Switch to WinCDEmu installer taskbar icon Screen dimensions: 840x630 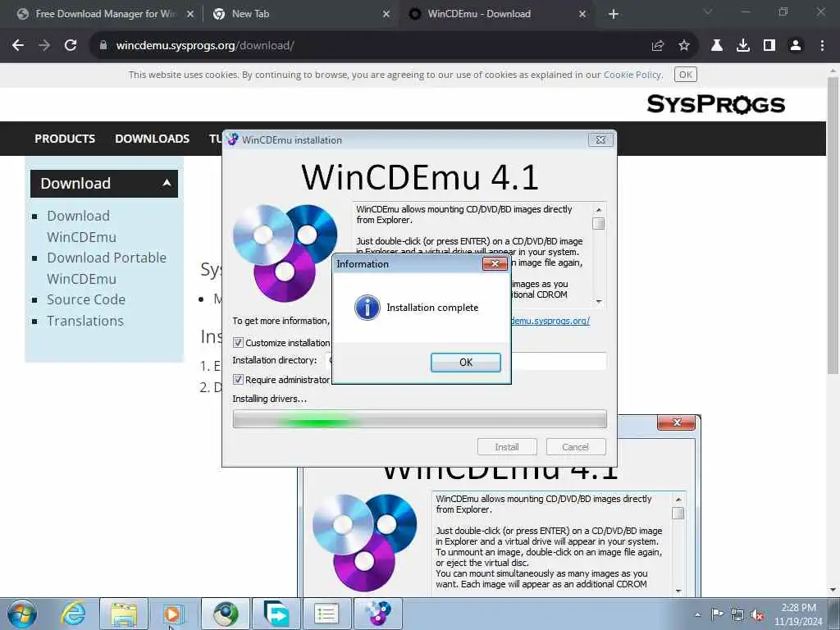click(x=377, y=614)
